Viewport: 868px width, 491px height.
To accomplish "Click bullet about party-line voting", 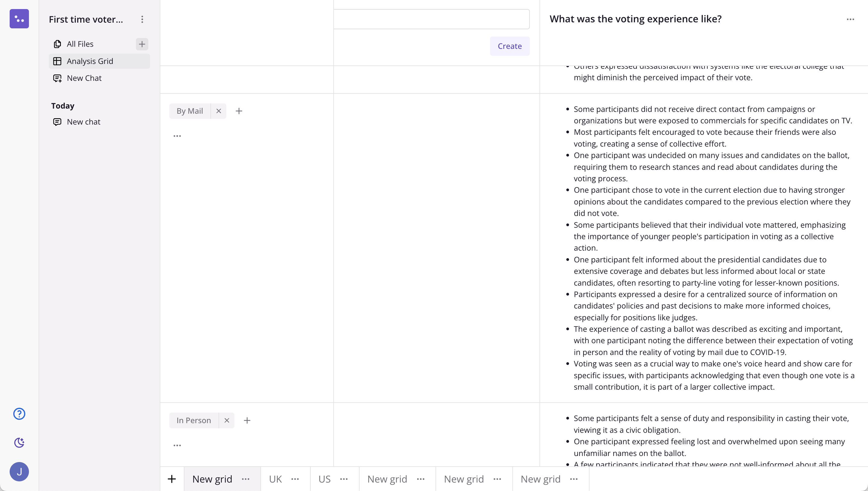I will [706, 271].
